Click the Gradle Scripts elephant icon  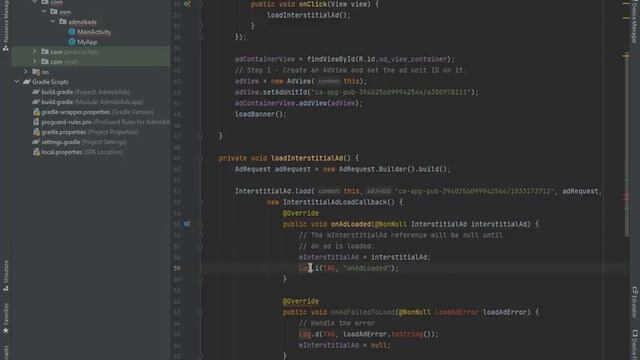[27, 82]
